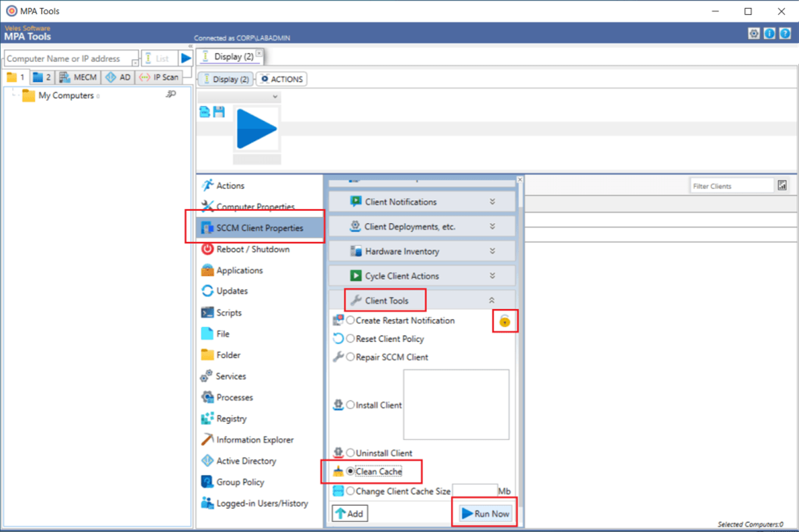799x532 pixels.
Task: Open help question mark icon
Action: pyautogui.click(x=785, y=34)
